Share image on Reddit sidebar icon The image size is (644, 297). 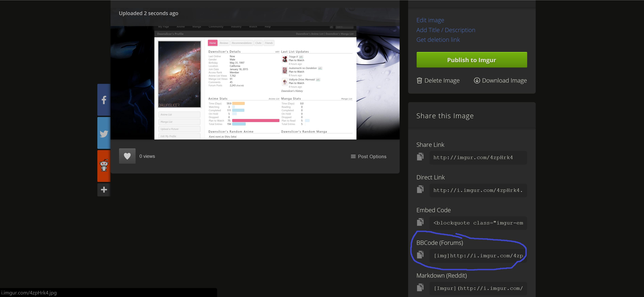104,166
